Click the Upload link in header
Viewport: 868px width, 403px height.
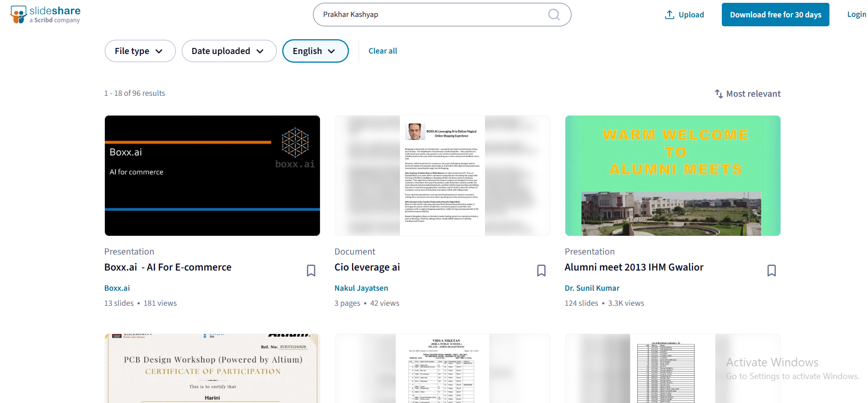685,15
